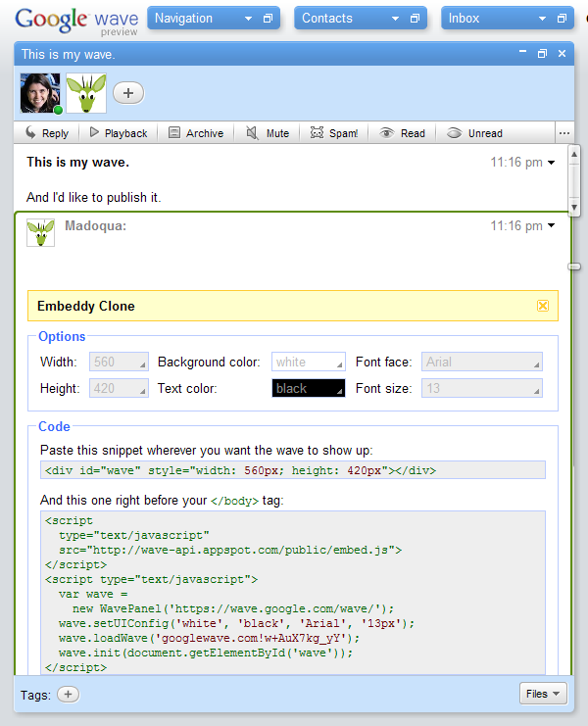Mark the wave as Unread

(x=474, y=133)
